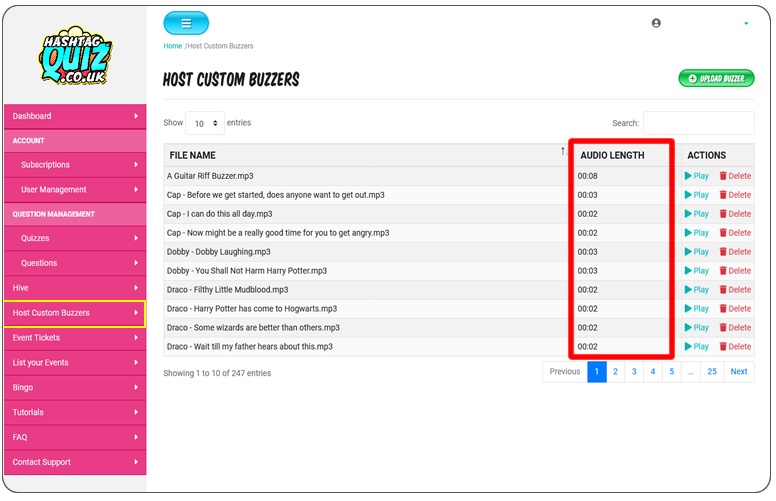Image resolution: width=776 pixels, height=501 pixels.
Task: Upload a new buzzer
Action: [x=716, y=78]
